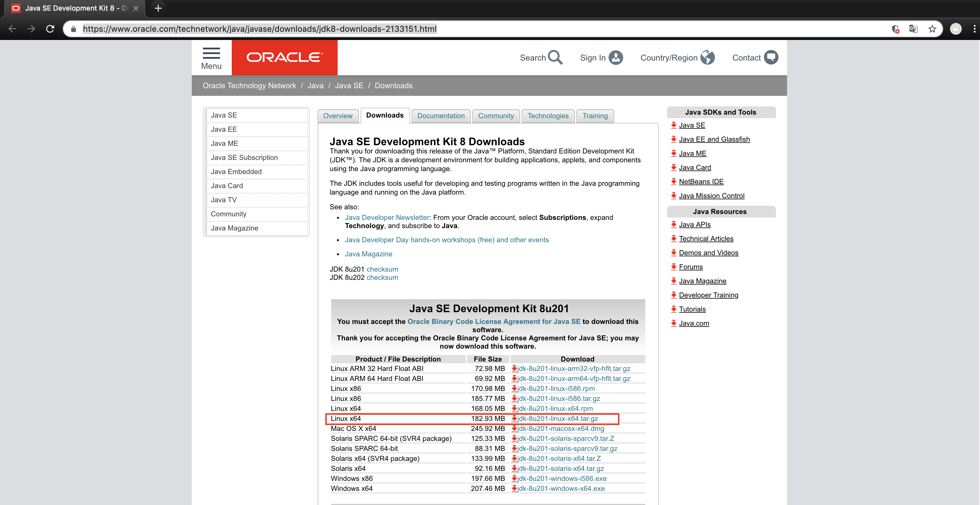The height and width of the screenshot is (505, 980).
Task: Switch to the Technologies tab
Action: 548,116
